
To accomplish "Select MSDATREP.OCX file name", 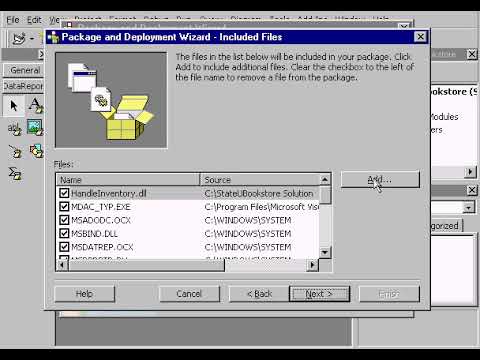I will [102, 247].
